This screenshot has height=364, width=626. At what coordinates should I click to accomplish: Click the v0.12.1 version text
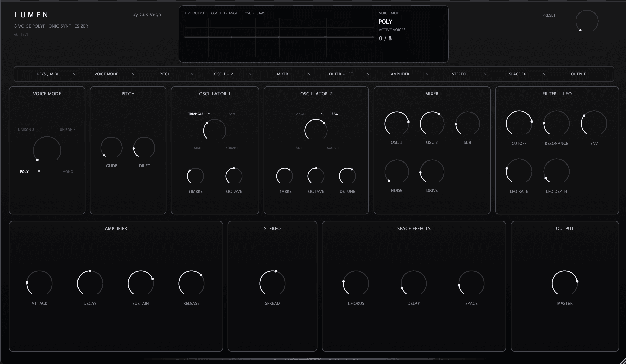[21, 35]
